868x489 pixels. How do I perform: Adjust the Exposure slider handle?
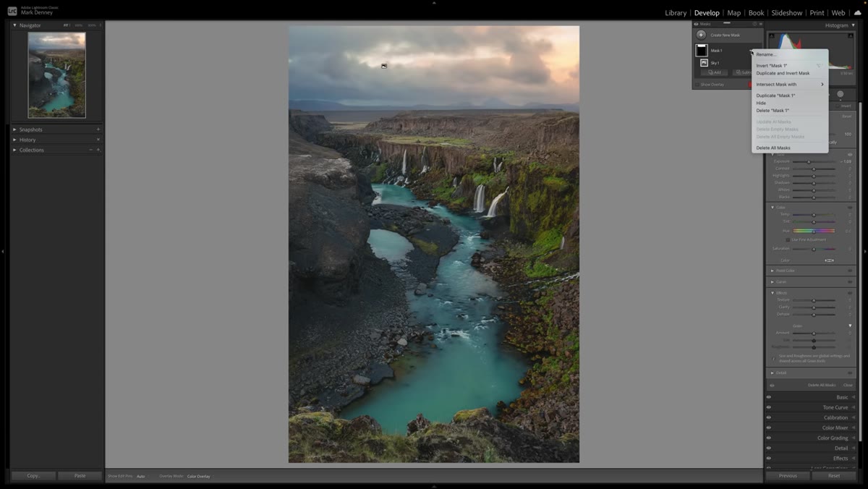809,161
